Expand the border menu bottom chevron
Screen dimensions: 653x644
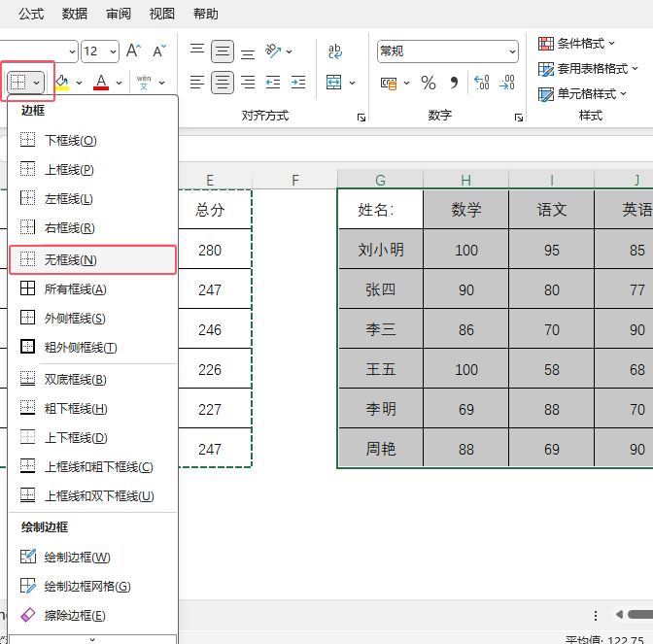[92, 639]
